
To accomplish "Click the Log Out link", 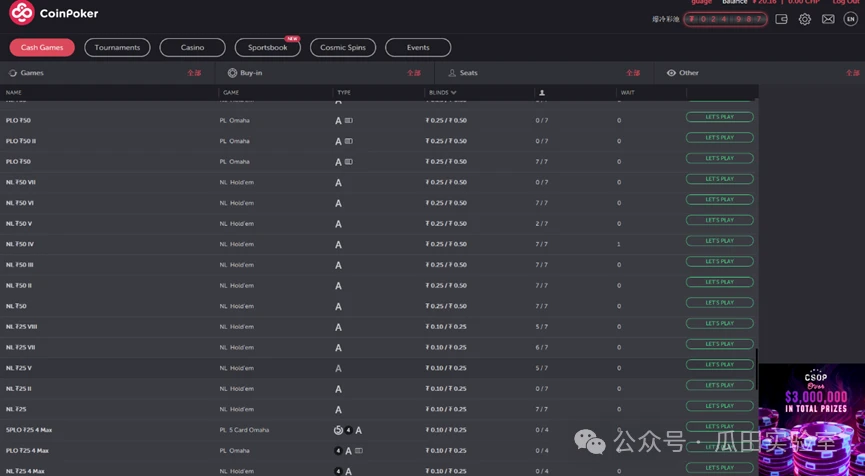I will (845, 3).
